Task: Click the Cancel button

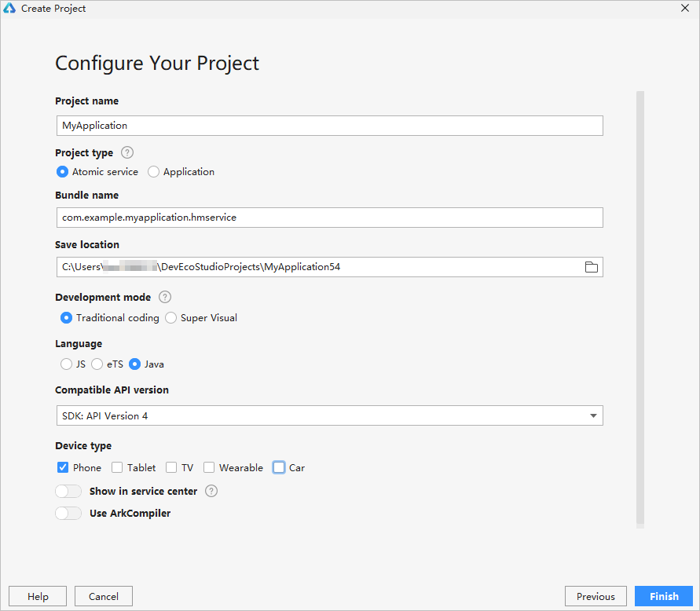Action: point(104,597)
